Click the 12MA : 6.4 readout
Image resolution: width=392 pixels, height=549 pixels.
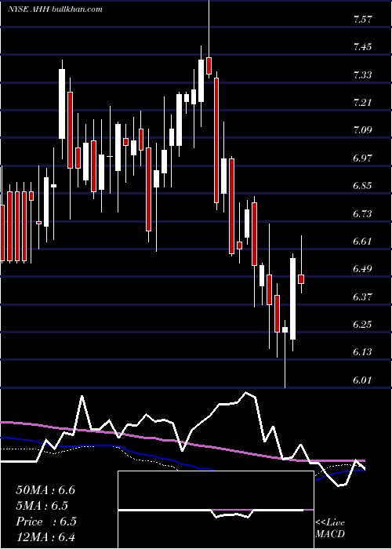tap(45, 537)
